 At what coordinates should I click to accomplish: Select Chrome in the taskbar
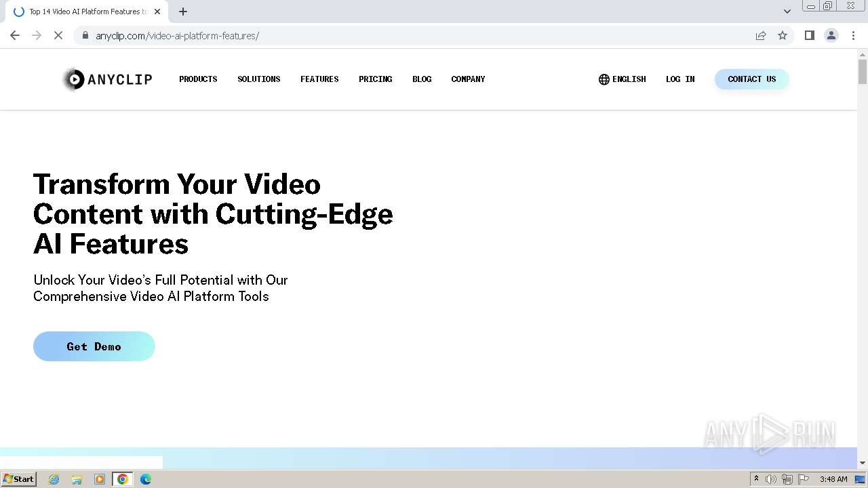[123, 479]
